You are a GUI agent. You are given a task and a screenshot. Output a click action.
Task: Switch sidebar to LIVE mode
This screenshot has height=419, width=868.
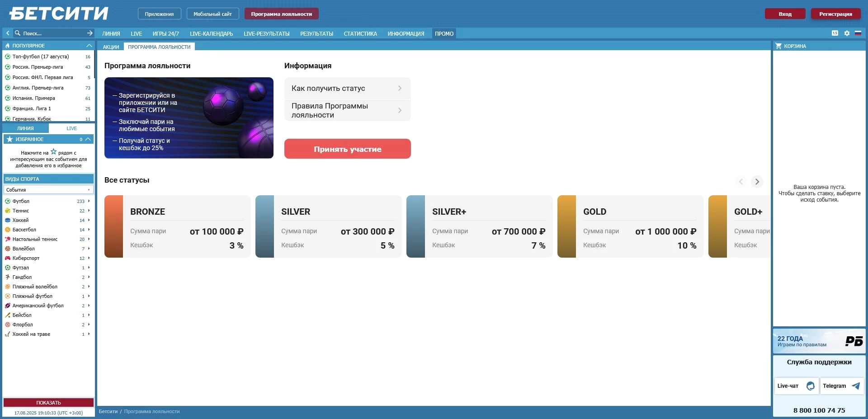pos(71,128)
